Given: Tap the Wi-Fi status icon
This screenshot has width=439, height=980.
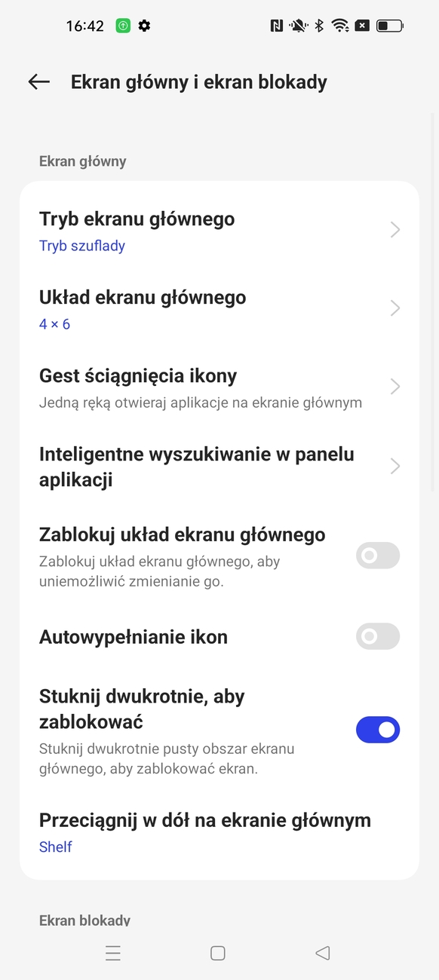Looking at the screenshot, I should (340, 26).
